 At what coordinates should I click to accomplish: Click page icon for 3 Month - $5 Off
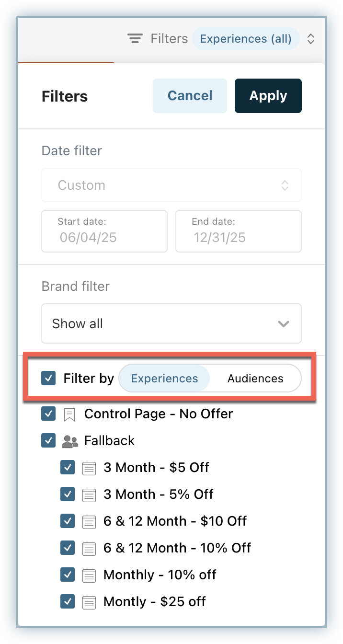point(89,468)
